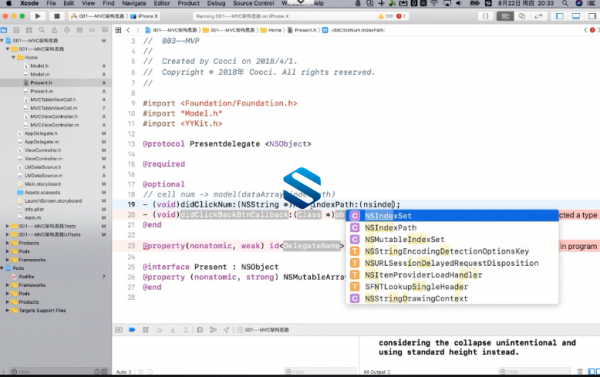Stop the running app
600x377 pixels.
click(x=57, y=16)
